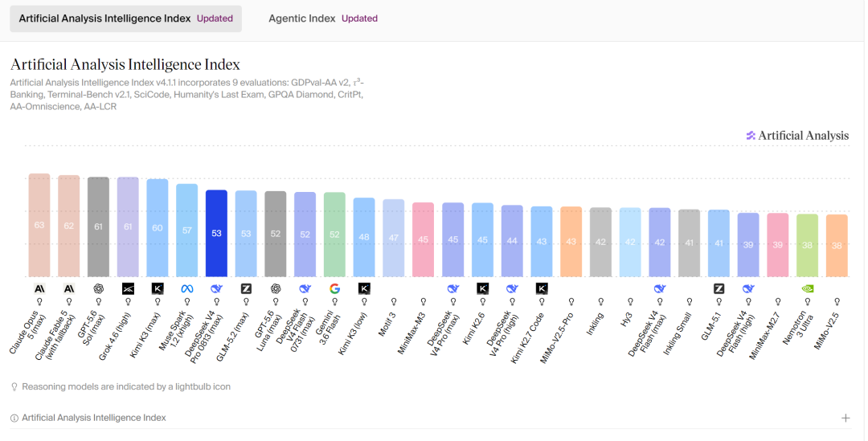
Task: Click the GLM-5.2 (max) bar scoring 53
Action: (247, 234)
